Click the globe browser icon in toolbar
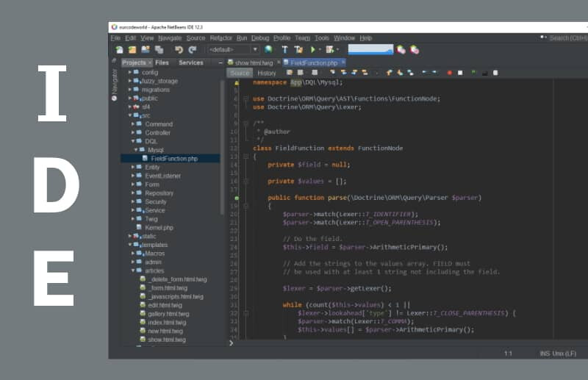588x380 pixels. pos(268,50)
